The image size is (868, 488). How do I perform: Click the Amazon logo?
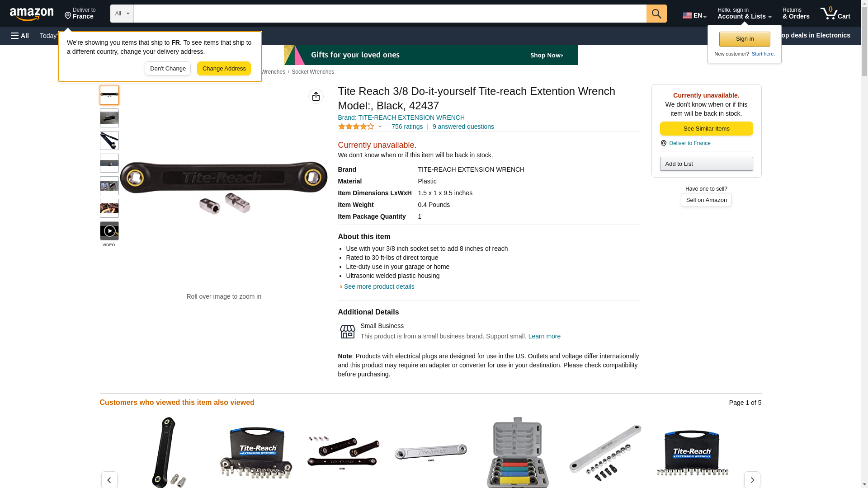pyautogui.click(x=32, y=14)
